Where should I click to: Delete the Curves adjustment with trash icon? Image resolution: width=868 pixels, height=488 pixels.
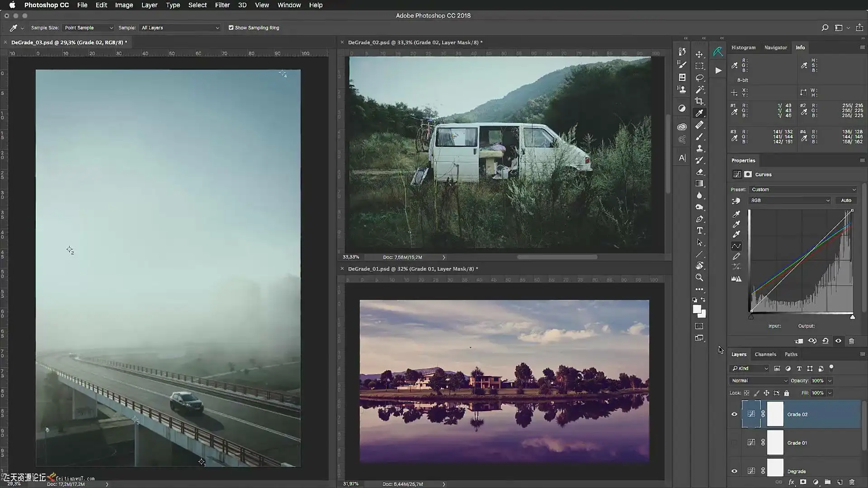click(851, 341)
